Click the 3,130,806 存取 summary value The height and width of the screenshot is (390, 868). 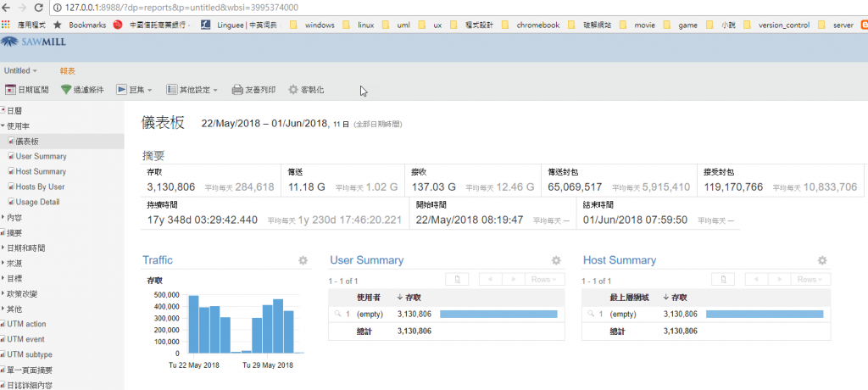click(171, 187)
